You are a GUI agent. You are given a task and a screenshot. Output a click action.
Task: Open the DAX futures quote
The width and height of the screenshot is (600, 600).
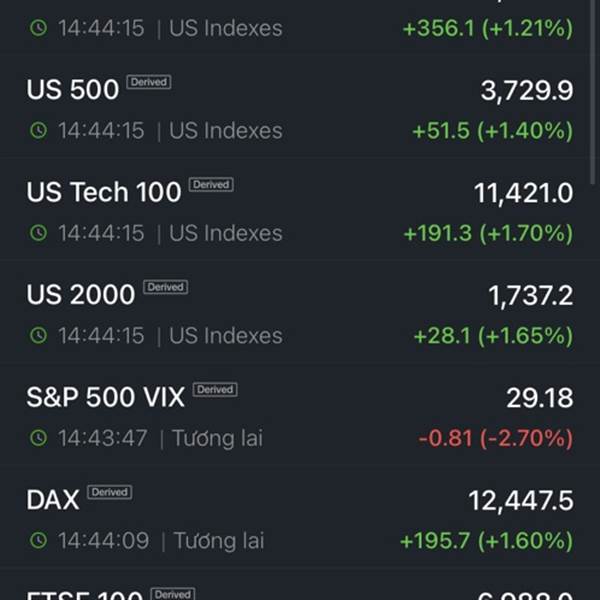pos(300,517)
